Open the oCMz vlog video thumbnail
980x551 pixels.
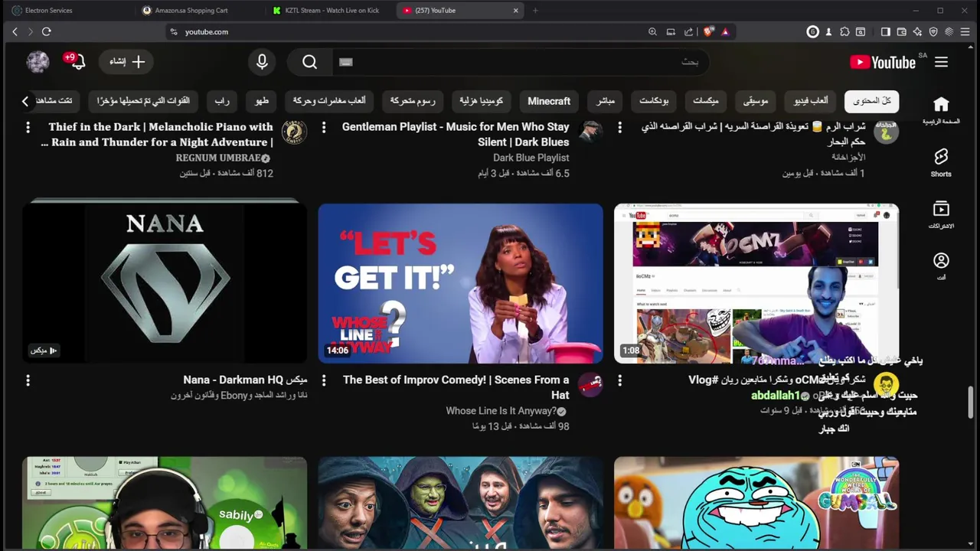[756, 283]
